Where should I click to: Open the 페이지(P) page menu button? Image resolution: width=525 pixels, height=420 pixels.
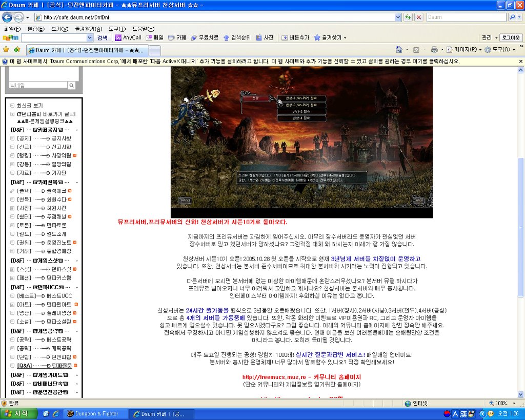click(464, 50)
